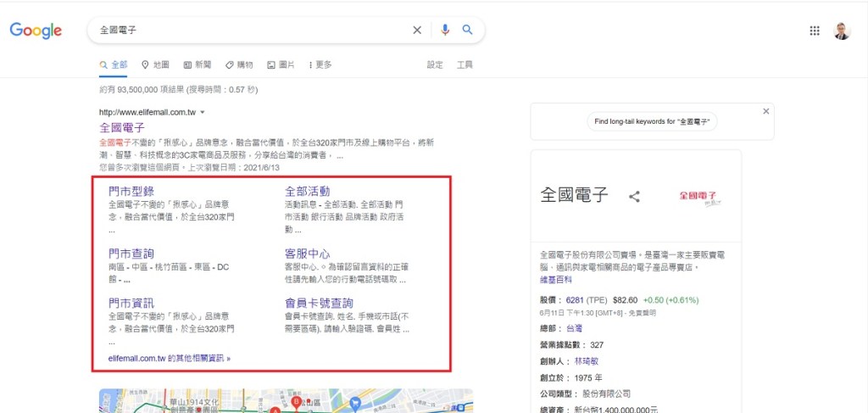Open the 更多 search filter menu
This screenshot has height=413, width=868.
[x=320, y=64]
